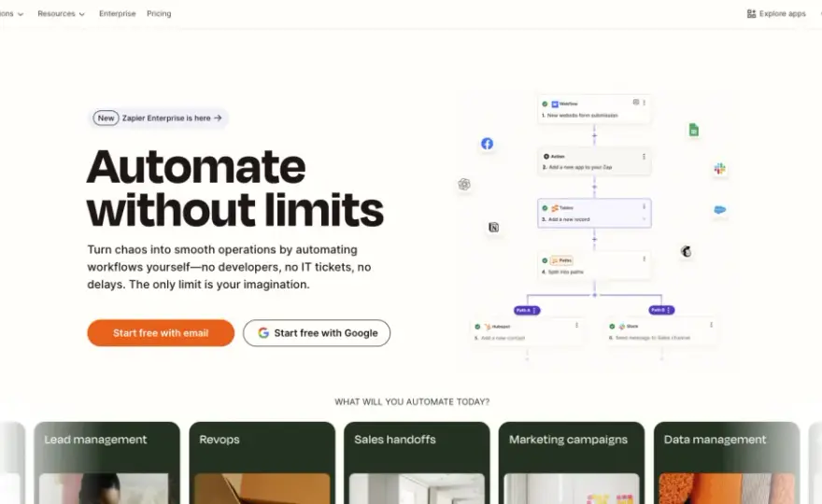Open the Path B options pill
822x504 pixels.
(661, 310)
